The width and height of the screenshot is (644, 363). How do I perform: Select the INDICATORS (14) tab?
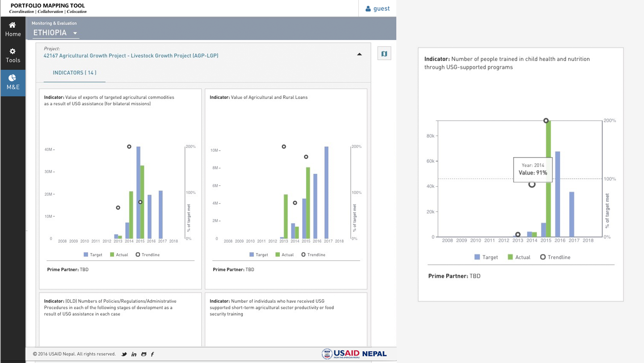pos(74,73)
